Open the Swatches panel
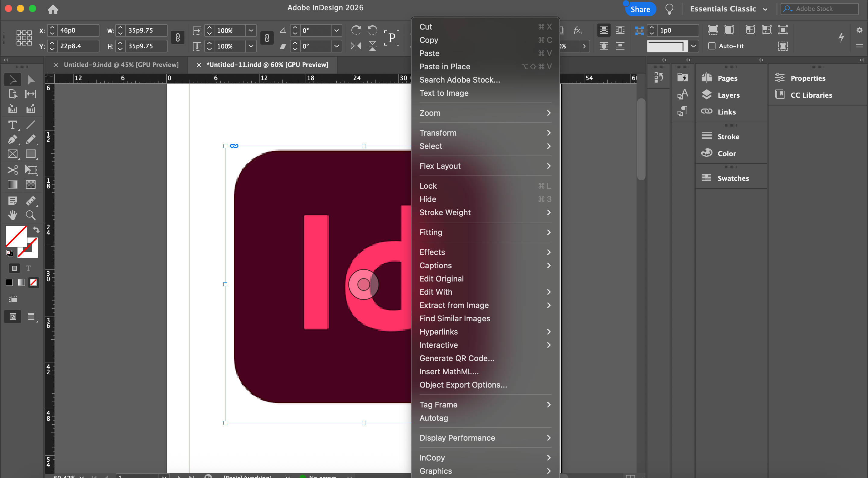 pos(733,178)
